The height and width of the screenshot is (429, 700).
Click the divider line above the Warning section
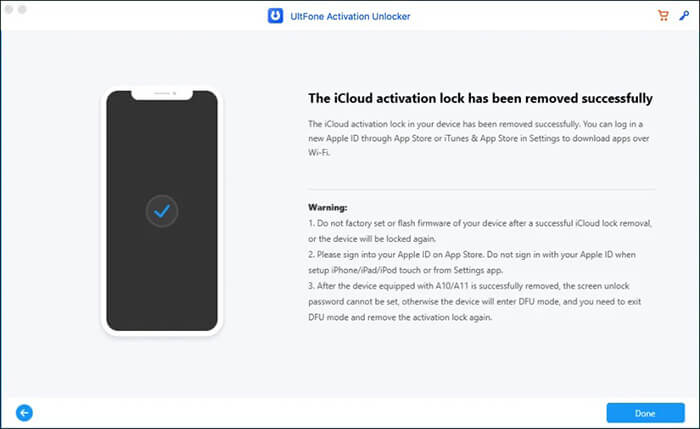[x=481, y=190]
